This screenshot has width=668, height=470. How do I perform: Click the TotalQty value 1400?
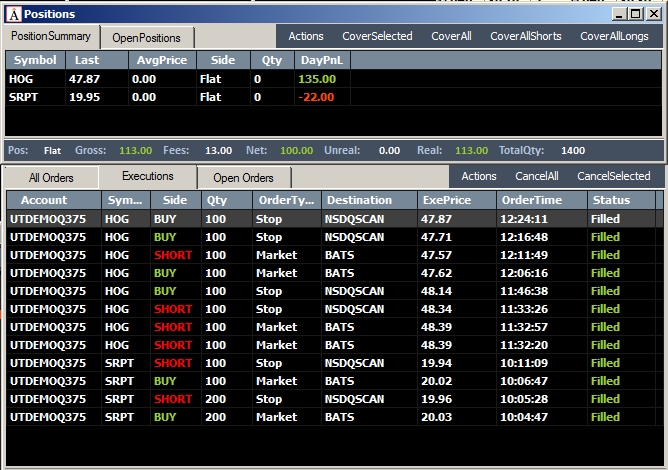pos(573,150)
